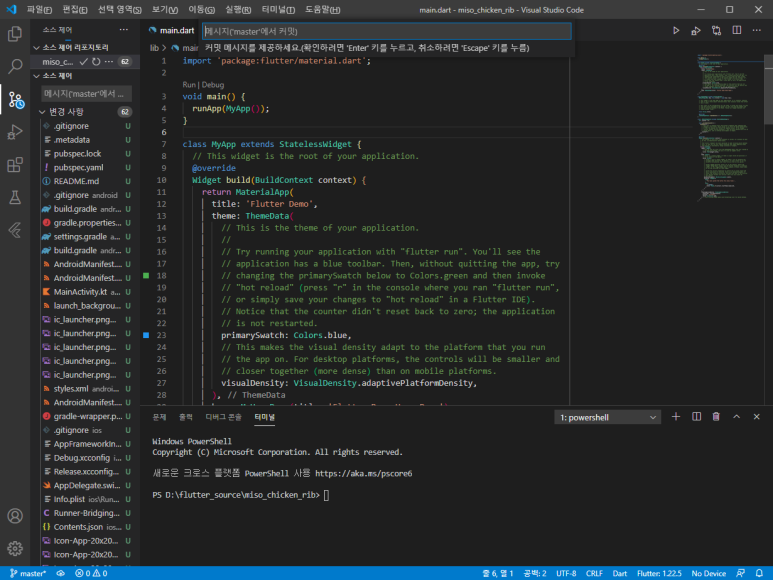The width and height of the screenshot is (773, 580).
Task: Close the terminal panel
Action: (x=757, y=417)
